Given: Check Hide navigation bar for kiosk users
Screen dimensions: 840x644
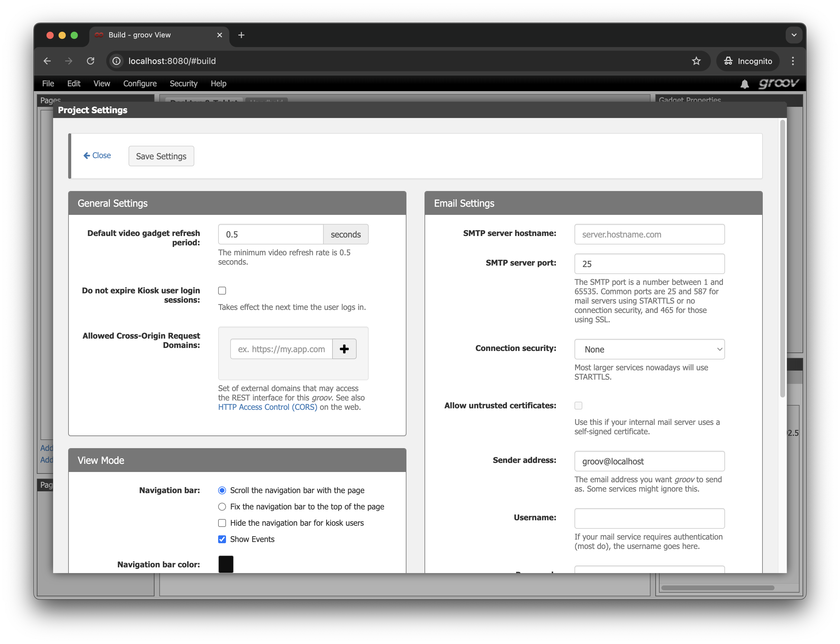Looking at the screenshot, I should (x=222, y=523).
